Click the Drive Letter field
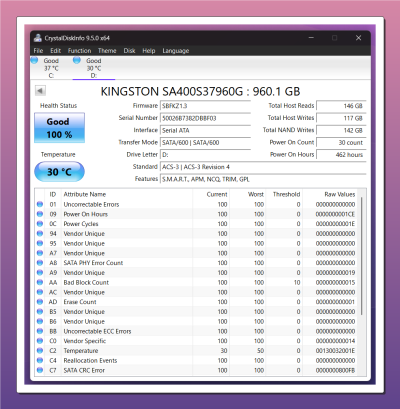 coord(205,155)
